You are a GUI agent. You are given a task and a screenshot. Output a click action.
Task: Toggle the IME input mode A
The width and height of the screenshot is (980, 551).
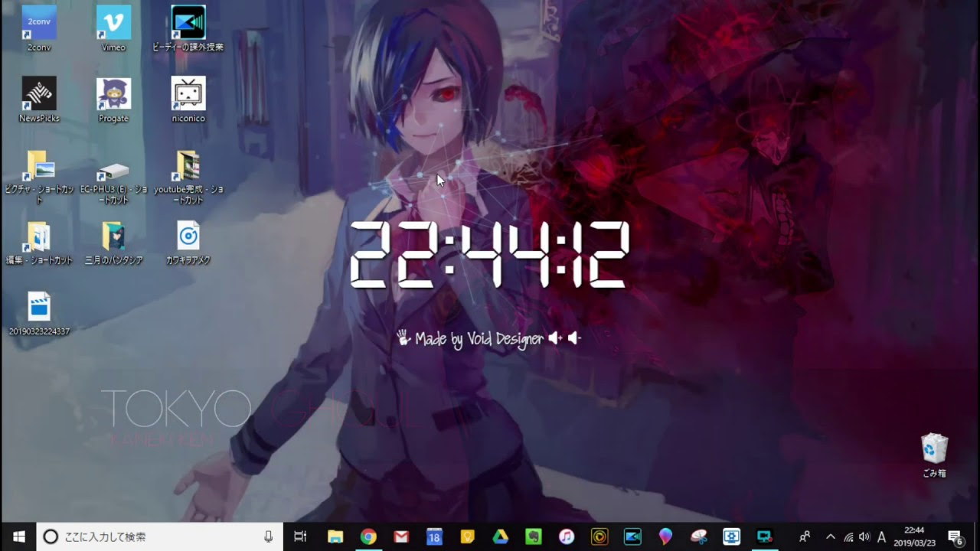coord(881,536)
